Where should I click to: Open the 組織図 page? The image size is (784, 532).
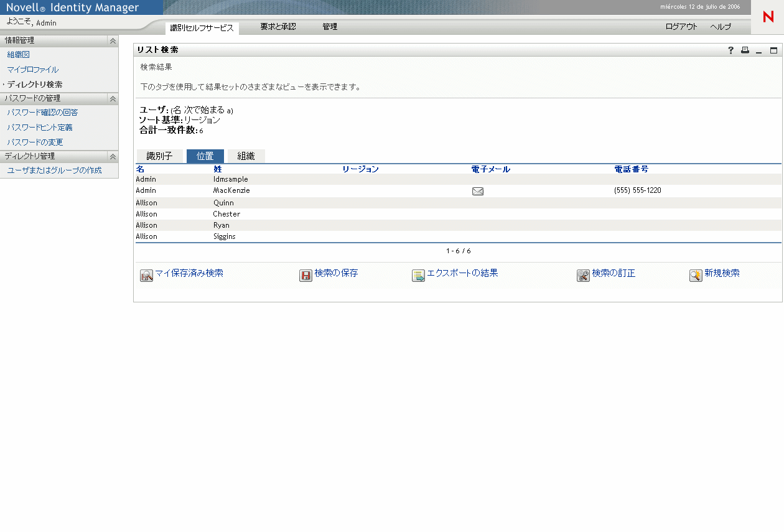click(x=18, y=55)
